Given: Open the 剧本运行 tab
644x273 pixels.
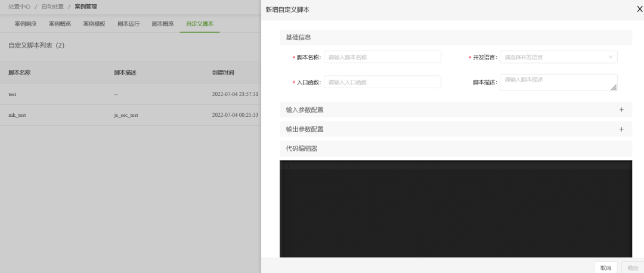Looking at the screenshot, I should tap(128, 24).
